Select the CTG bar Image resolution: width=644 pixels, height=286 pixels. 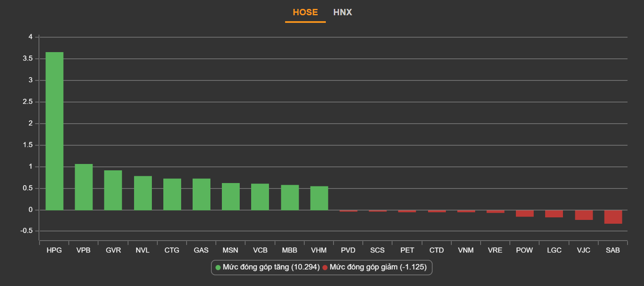172,194
